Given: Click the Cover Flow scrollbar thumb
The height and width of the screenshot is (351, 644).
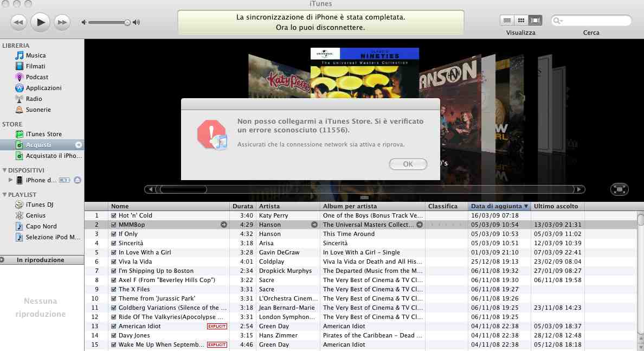Looking at the screenshot, I should [183, 189].
